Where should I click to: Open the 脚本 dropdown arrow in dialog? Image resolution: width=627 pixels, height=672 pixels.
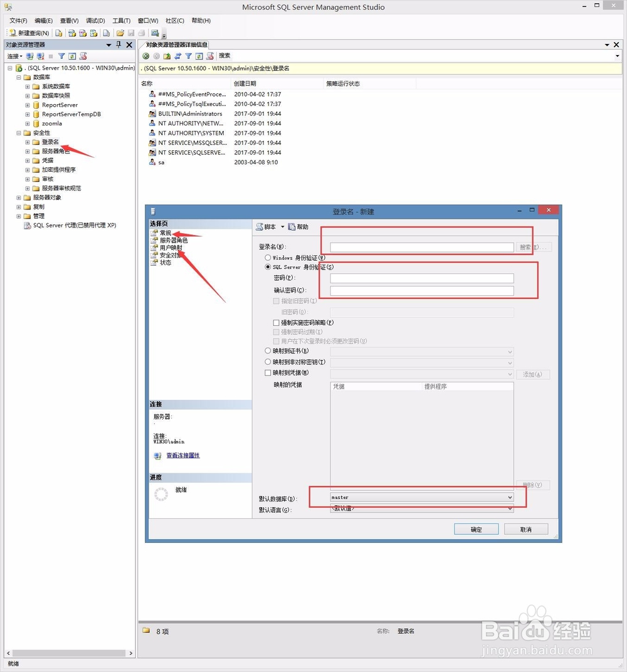(x=282, y=227)
